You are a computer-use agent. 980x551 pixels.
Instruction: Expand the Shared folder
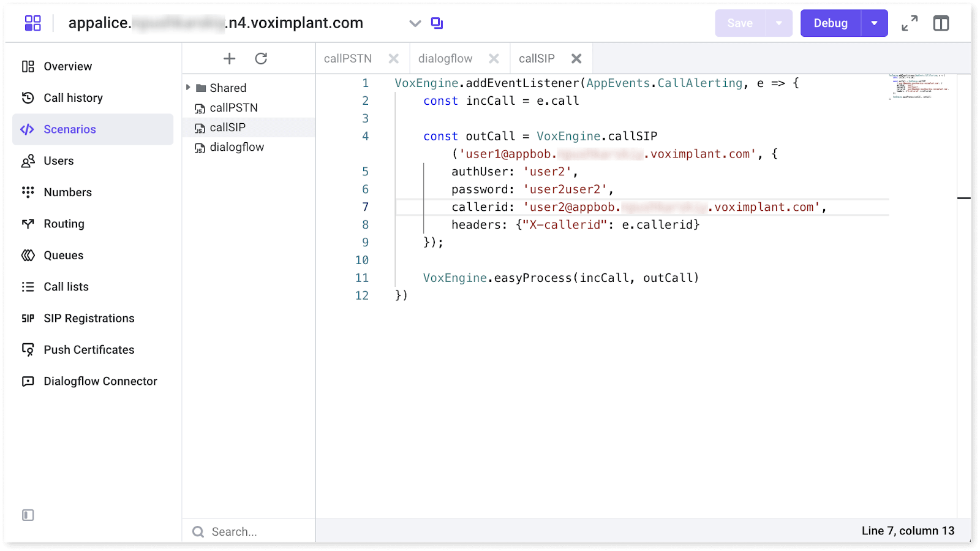click(x=189, y=88)
